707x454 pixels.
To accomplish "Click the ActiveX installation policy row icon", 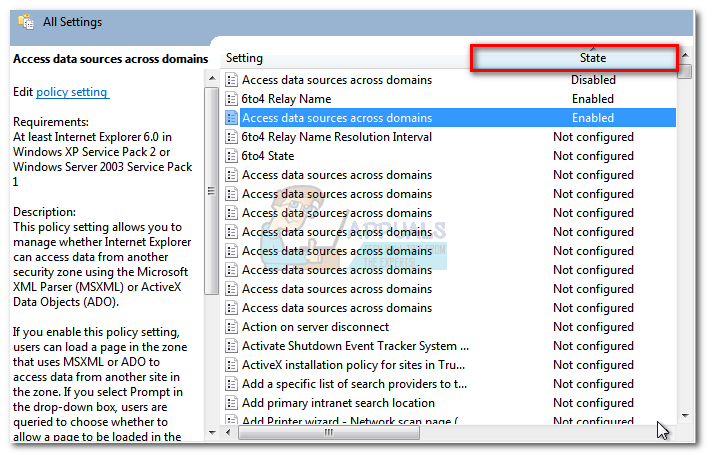I will pyautogui.click(x=232, y=365).
